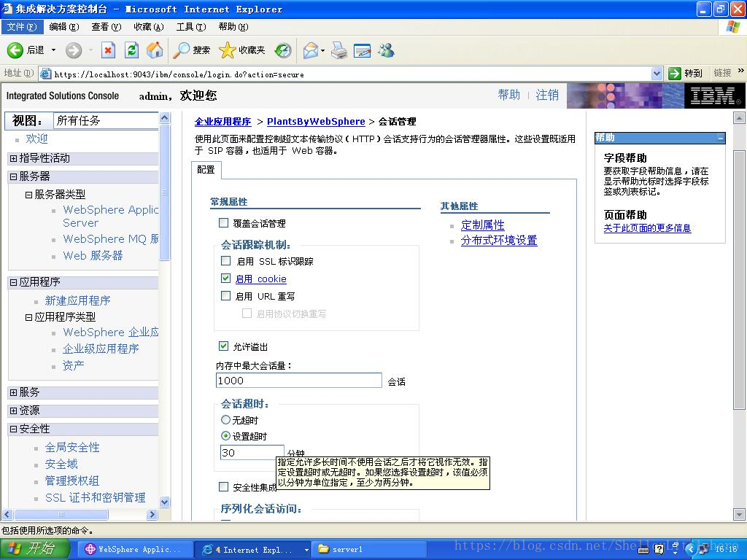
Task: Select the 无超时 radio button
Action: click(226, 419)
